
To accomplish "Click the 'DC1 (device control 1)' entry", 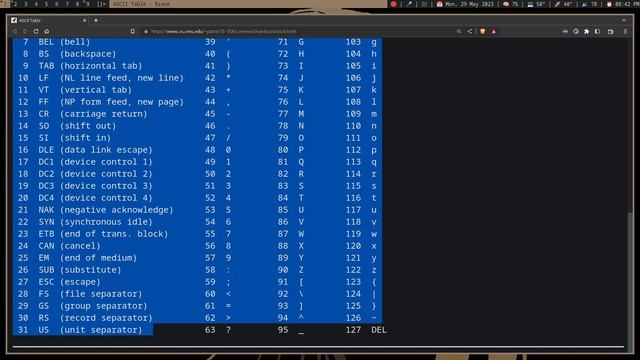I will (x=96, y=162).
